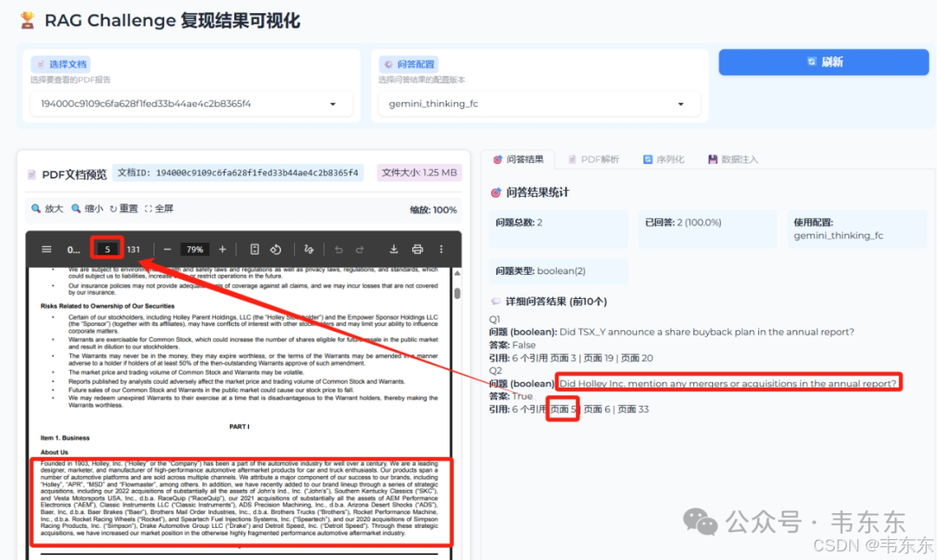
Task: Click the 页面 20 citation link
Action: click(x=637, y=358)
